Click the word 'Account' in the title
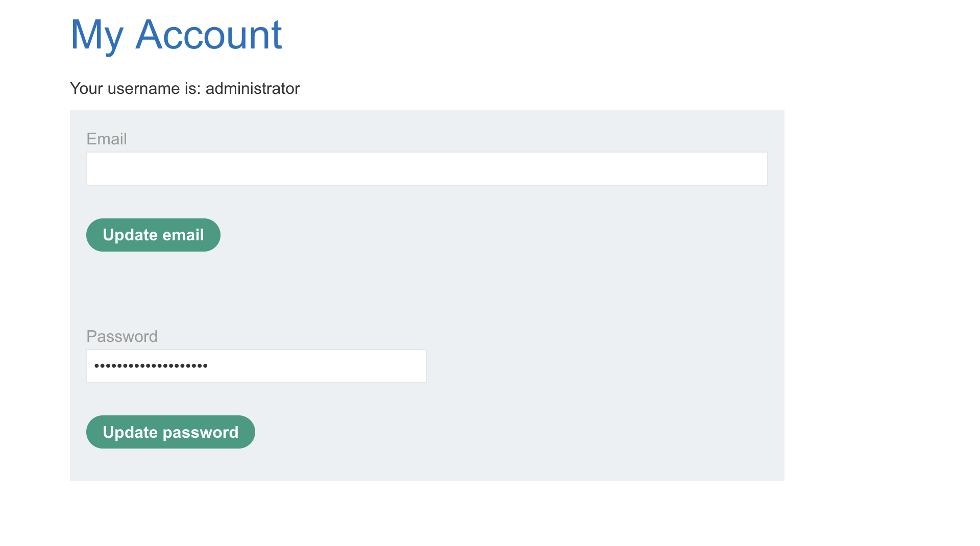This screenshot has width=980, height=546. point(208,35)
